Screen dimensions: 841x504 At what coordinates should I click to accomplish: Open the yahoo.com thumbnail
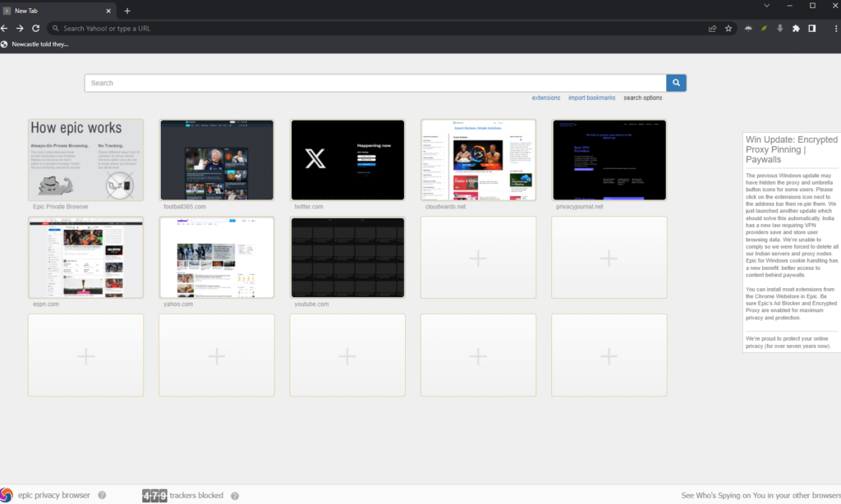point(217,258)
